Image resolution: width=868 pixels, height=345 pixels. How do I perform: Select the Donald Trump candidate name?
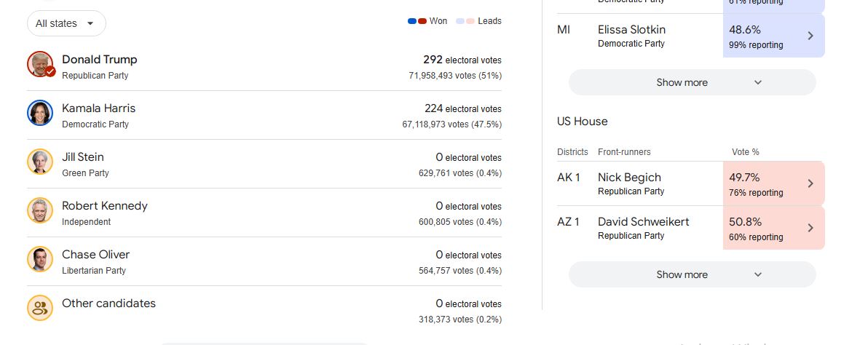tap(99, 60)
